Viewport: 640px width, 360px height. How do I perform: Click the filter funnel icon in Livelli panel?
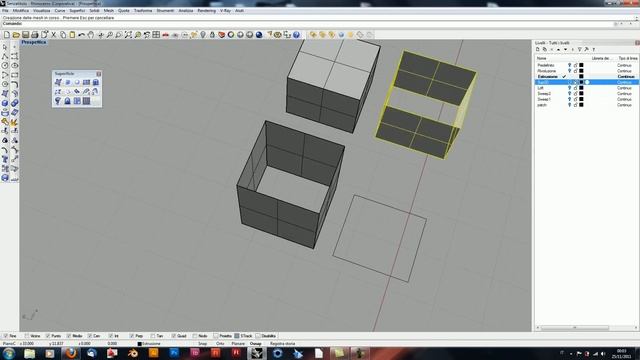(x=580, y=49)
